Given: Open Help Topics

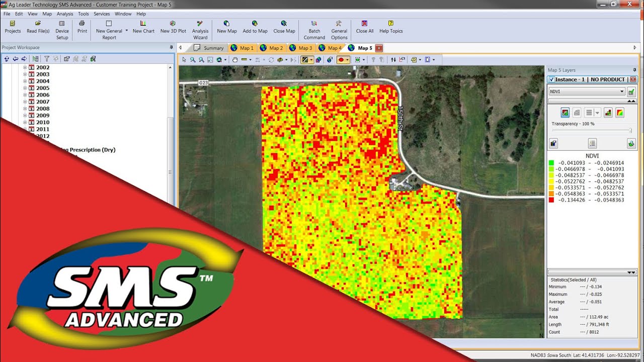Looking at the screenshot, I should pyautogui.click(x=391, y=27).
